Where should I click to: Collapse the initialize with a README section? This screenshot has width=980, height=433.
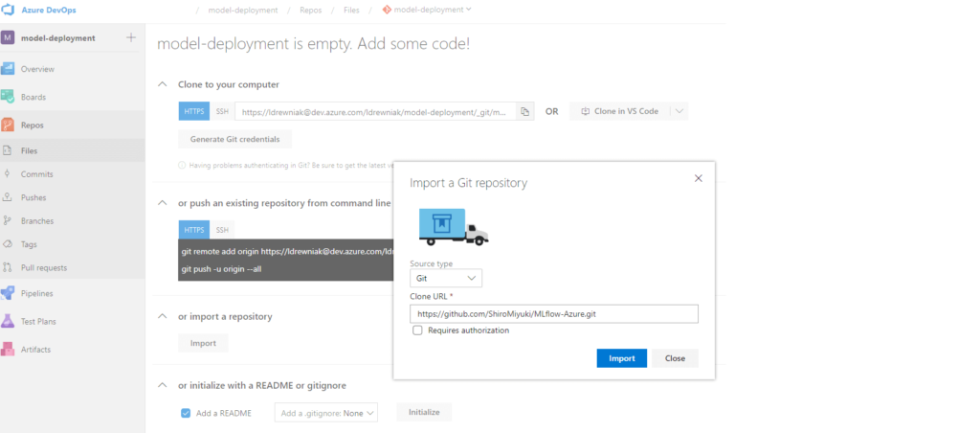(163, 385)
